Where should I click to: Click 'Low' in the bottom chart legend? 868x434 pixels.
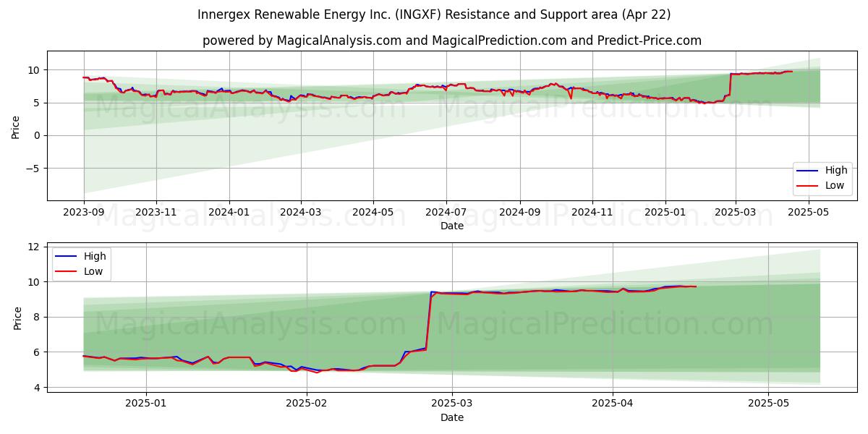[x=93, y=271]
